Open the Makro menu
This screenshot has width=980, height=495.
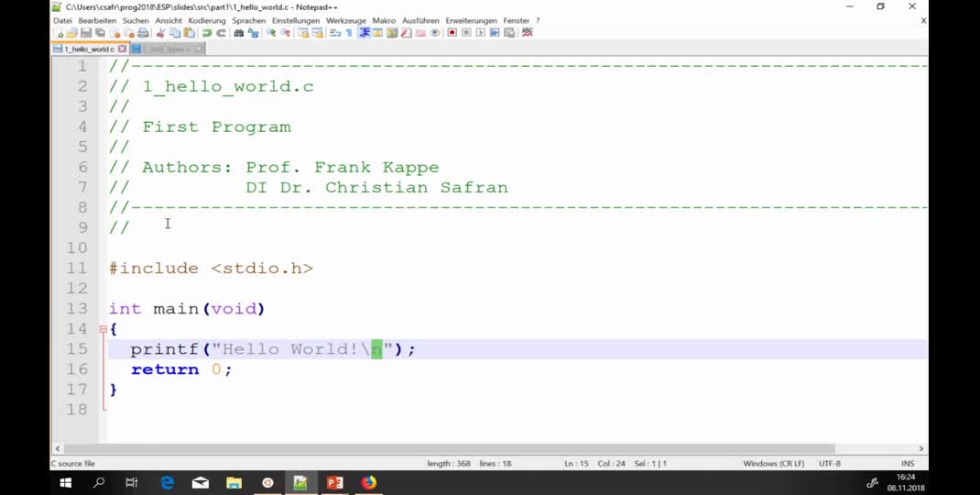pos(384,21)
